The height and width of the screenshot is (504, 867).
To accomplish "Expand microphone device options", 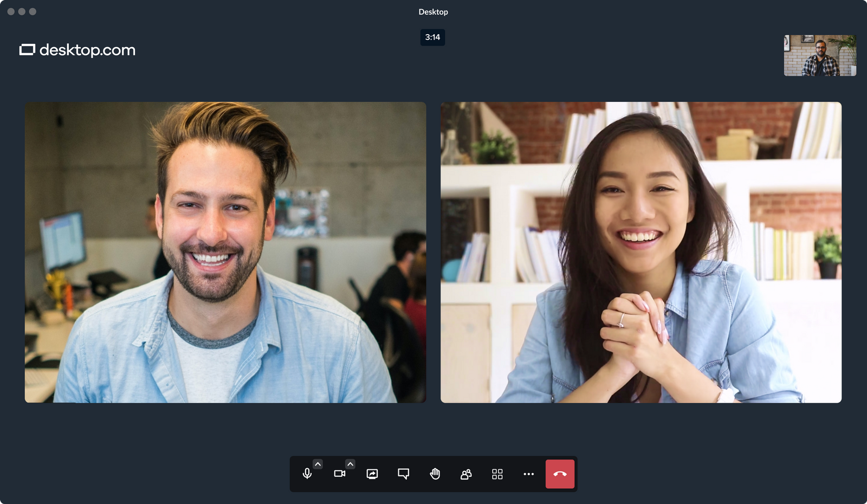I will point(318,463).
